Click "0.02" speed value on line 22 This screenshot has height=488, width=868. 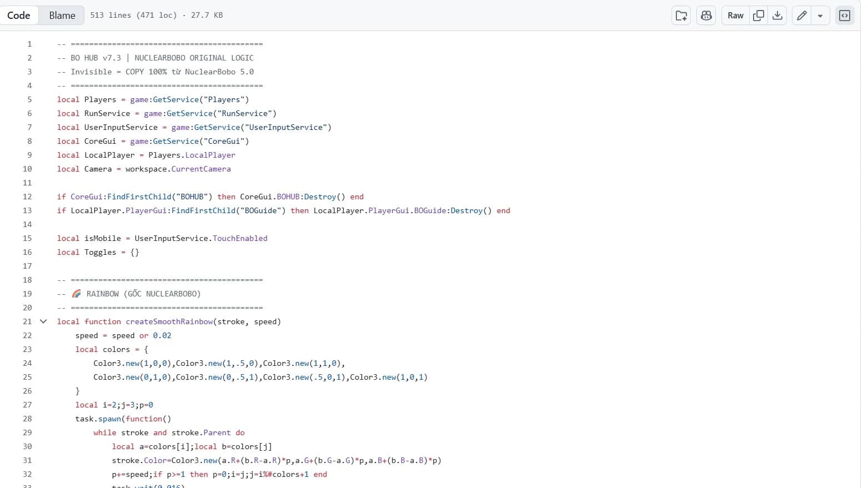point(162,335)
